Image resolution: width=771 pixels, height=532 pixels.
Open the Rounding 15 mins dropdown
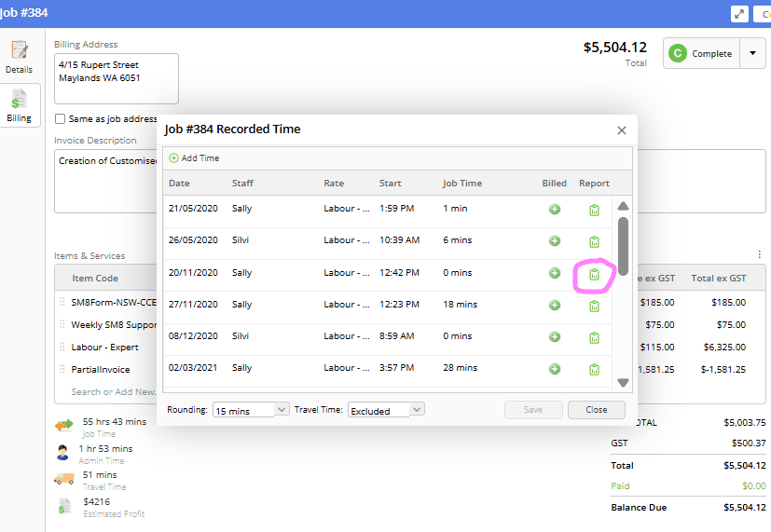[x=252, y=410]
